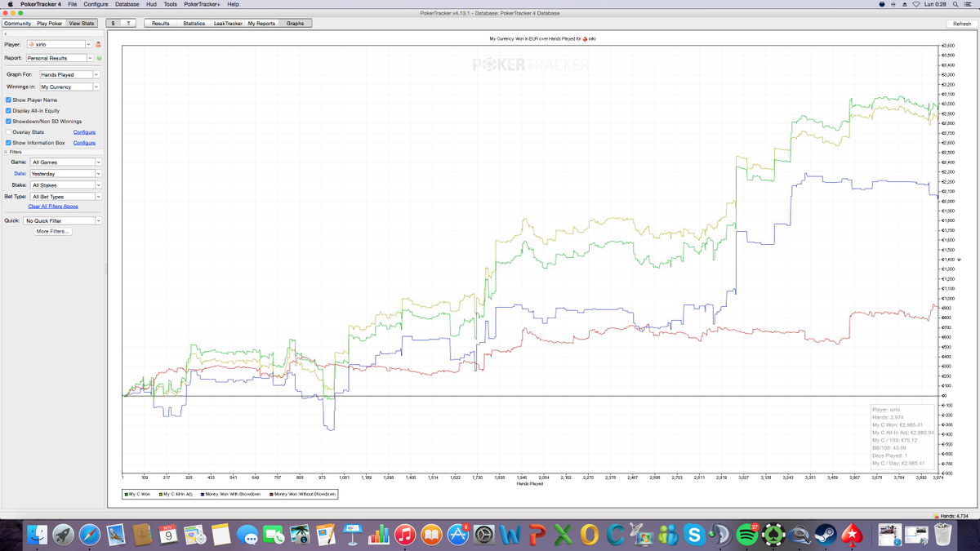Switch to the Results tab
The height and width of the screenshot is (551, 980).
tap(161, 24)
